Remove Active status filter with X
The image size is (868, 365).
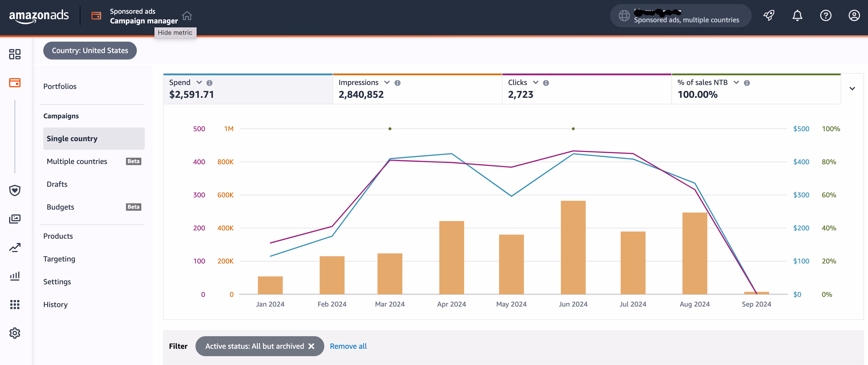point(311,346)
